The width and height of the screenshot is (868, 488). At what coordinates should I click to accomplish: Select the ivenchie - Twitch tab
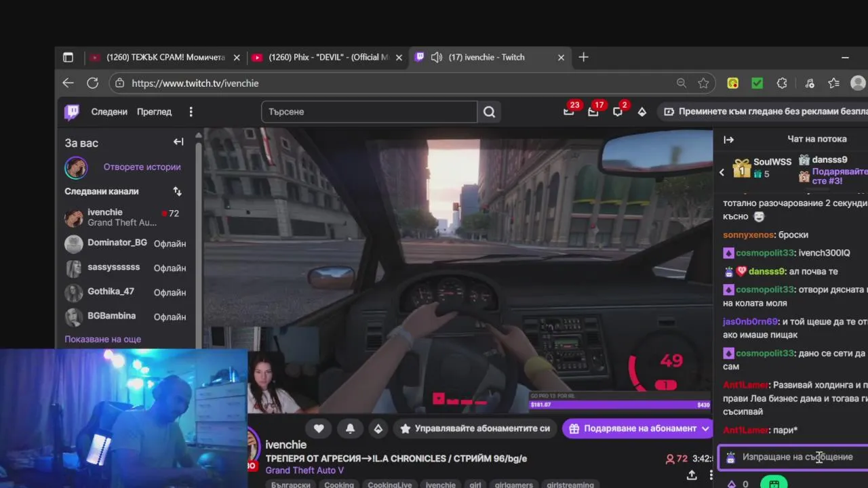[490, 58]
